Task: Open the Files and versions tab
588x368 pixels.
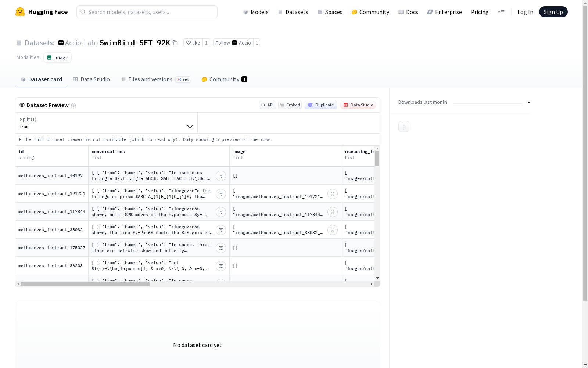Action: tap(155, 79)
